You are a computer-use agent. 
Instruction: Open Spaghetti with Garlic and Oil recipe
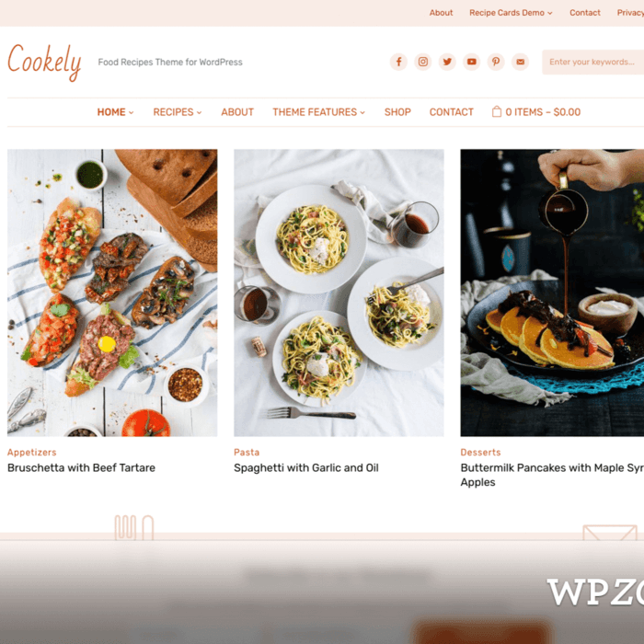pos(306,467)
